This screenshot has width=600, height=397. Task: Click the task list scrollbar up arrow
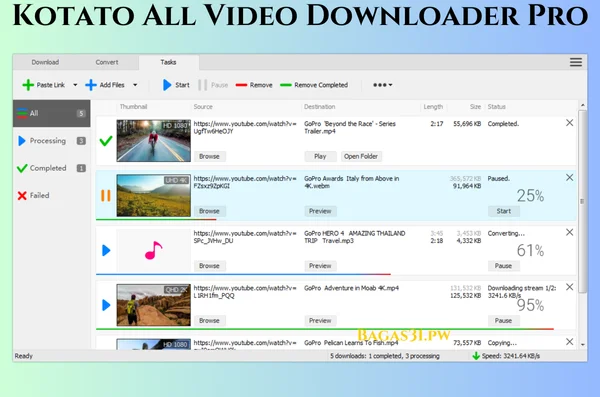[x=582, y=105]
